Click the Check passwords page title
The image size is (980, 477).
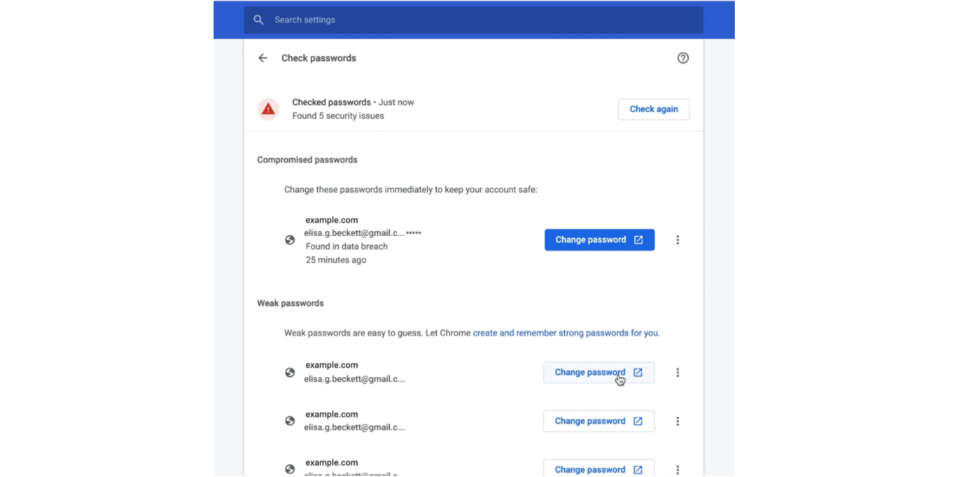[x=318, y=58]
